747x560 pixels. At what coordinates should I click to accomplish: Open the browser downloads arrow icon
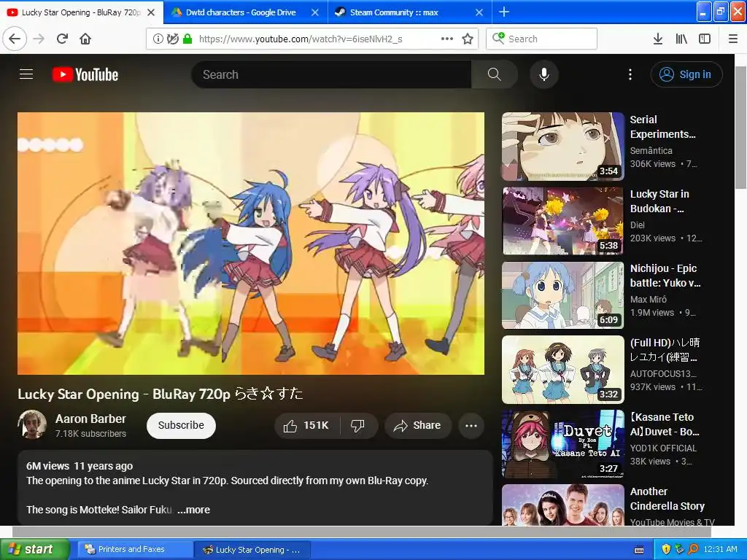pyautogui.click(x=657, y=39)
